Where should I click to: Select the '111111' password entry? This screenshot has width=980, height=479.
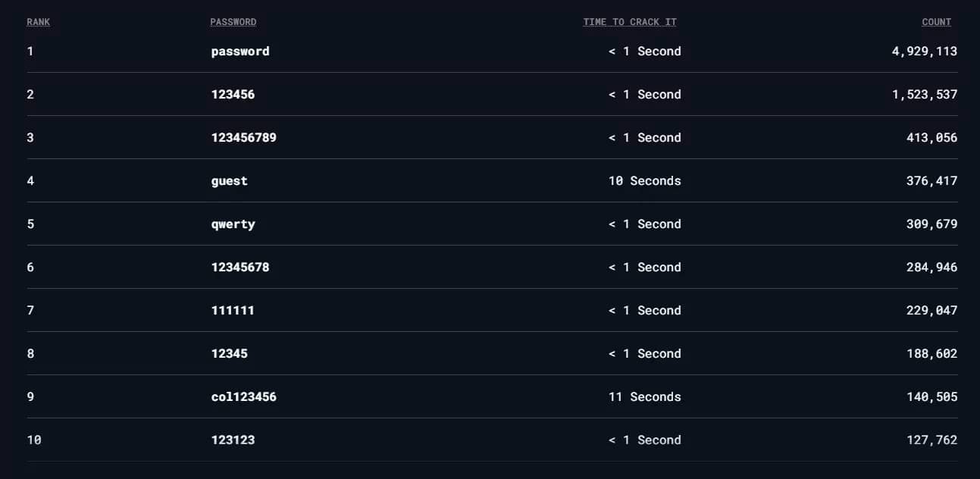(233, 311)
